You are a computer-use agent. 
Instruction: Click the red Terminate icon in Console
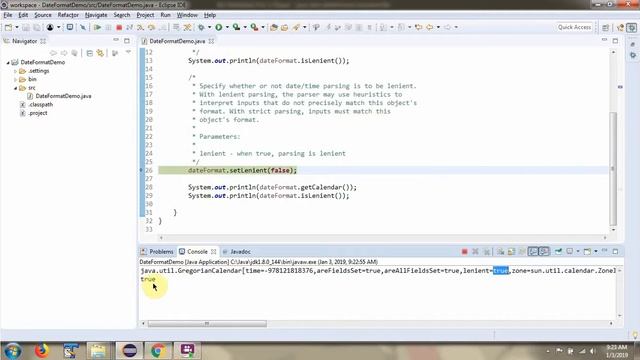pyautogui.click(x=464, y=251)
